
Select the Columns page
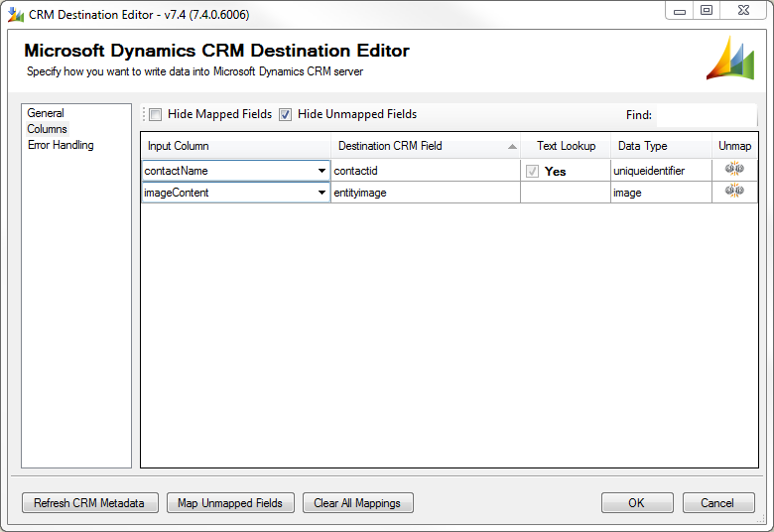point(47,129)
